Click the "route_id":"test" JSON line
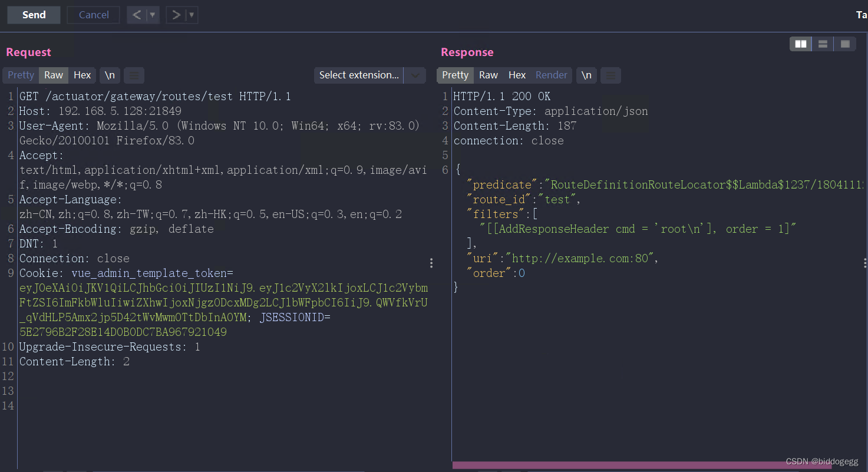868x472 pixels. point(524,199)
